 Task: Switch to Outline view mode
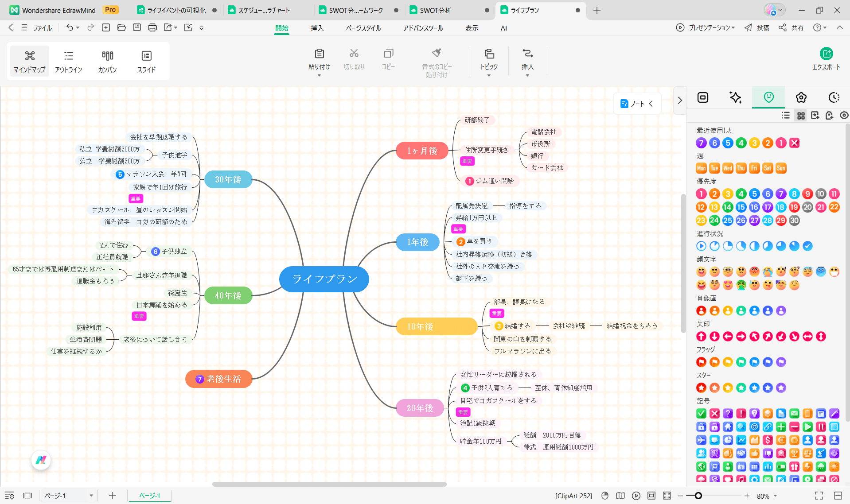pyautogui.click(x=68, y=61)
